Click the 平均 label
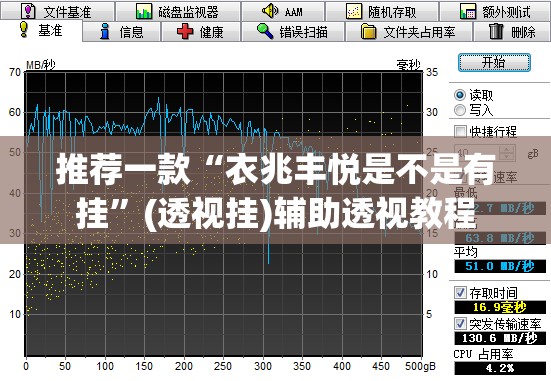Screen dimensions: 551x381 click(x=465, y=252)
